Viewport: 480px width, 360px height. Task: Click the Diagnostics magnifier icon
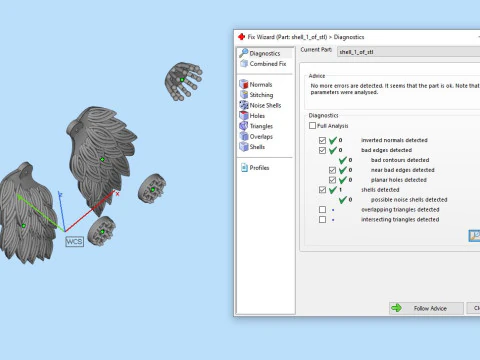click(244, 53)
